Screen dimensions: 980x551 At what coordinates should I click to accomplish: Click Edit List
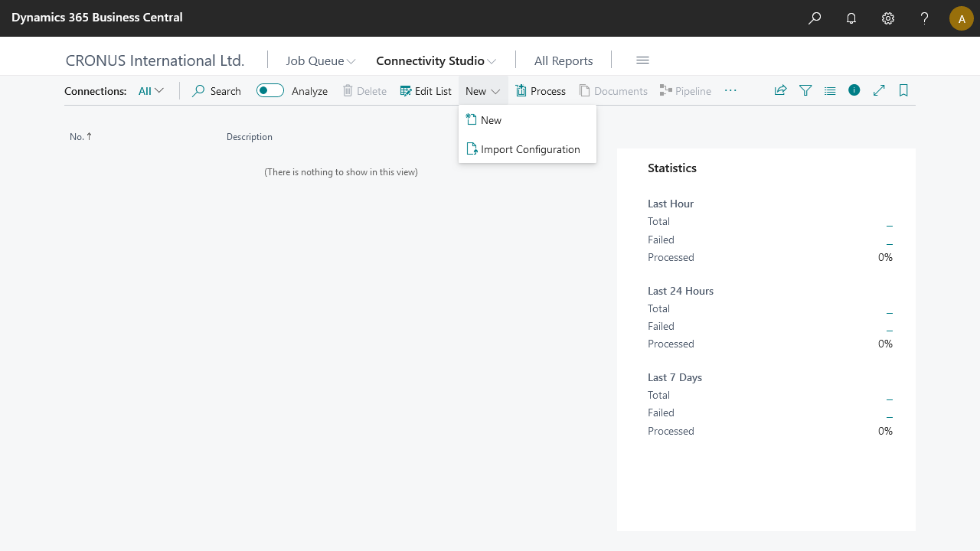[x=426, y=91]
